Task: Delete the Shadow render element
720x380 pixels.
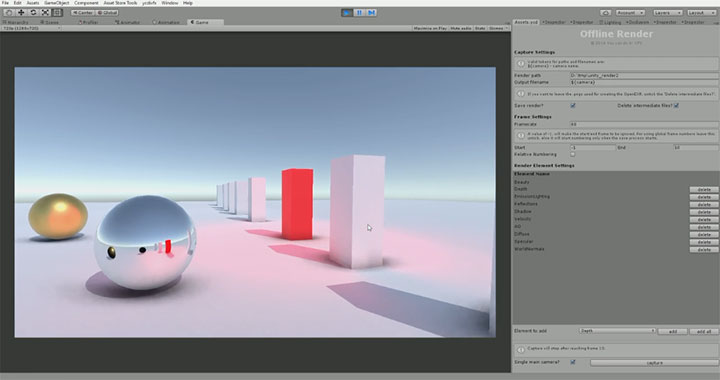Action: pos(704,212)
